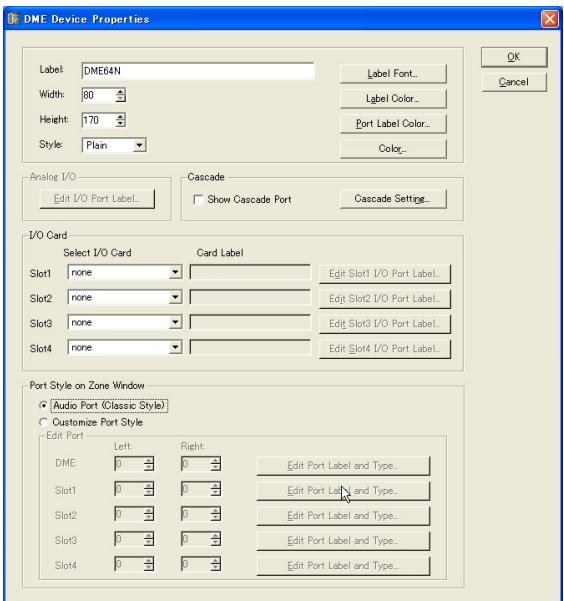Confirm with the OK button
The image size is (564, 601).
click(x=514, y=57)
